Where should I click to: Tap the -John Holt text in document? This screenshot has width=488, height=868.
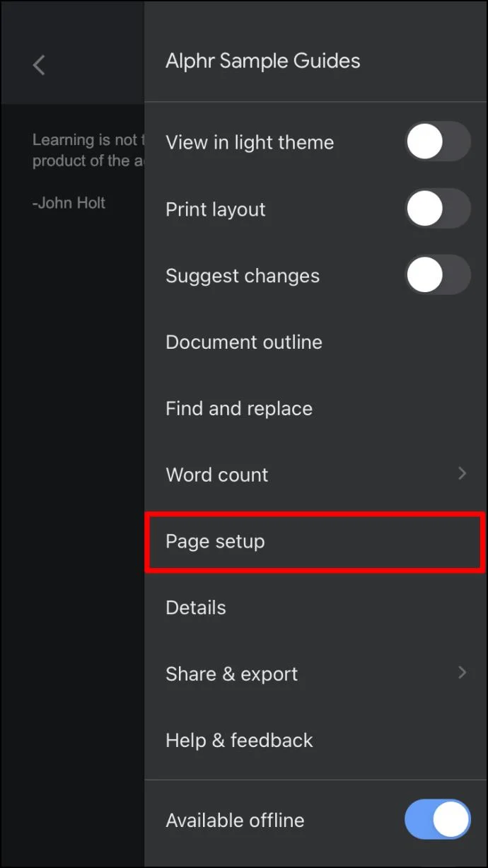69,203
